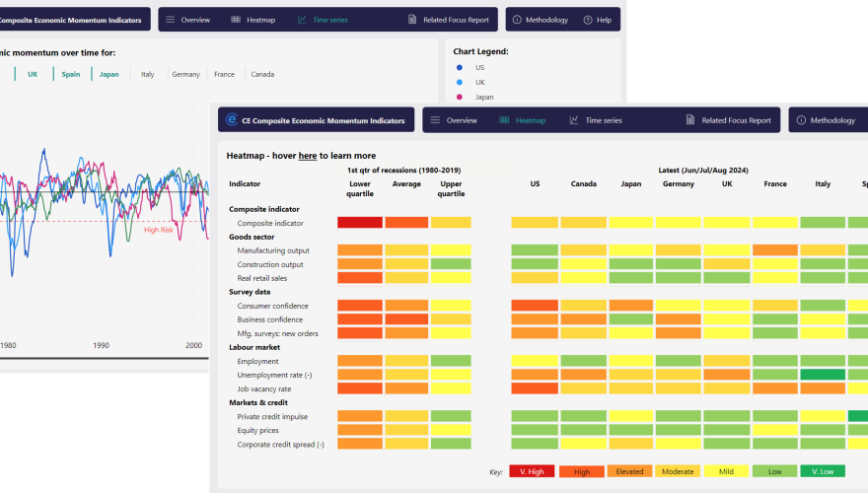868x493 pixels.
Task: Toggle the Spain country filter
Action: 70,74
